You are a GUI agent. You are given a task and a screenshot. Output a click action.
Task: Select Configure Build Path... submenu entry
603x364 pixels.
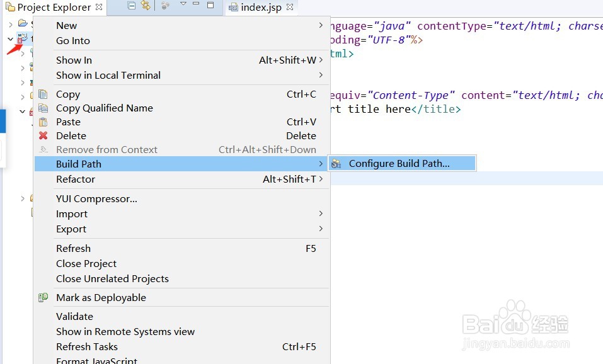[399, 164]
